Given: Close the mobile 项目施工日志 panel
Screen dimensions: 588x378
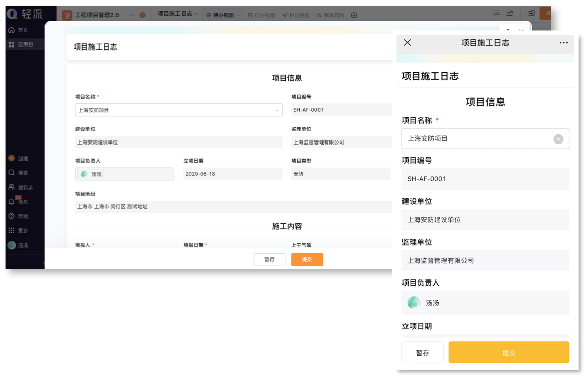Looking at the screenshot, I should (x=408, y=43).
